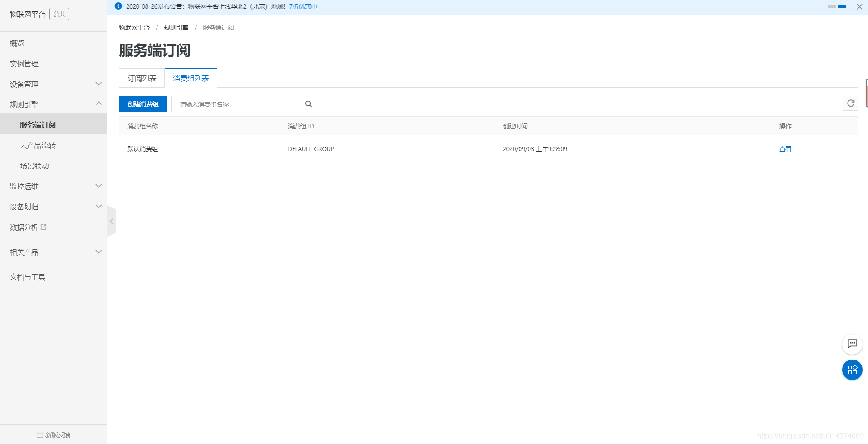
Task: Click the 创建时间 column header
Action: (x=515, y=126)
